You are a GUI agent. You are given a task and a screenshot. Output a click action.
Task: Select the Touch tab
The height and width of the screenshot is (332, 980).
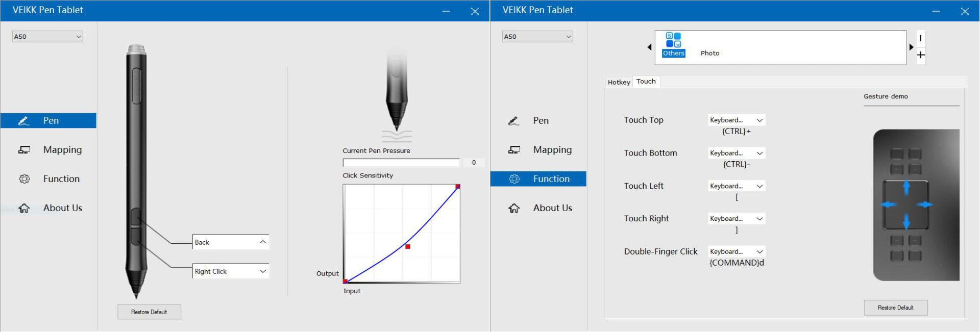[x=646, y=82]
